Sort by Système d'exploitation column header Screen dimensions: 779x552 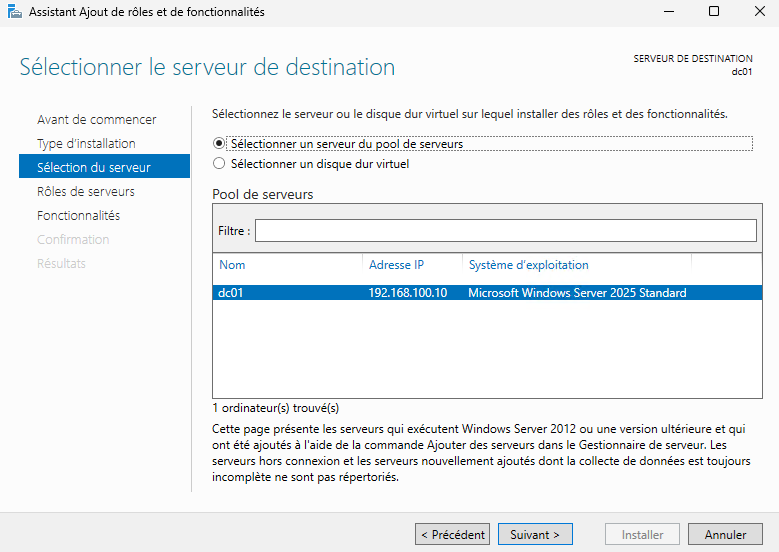click(529, 265)
